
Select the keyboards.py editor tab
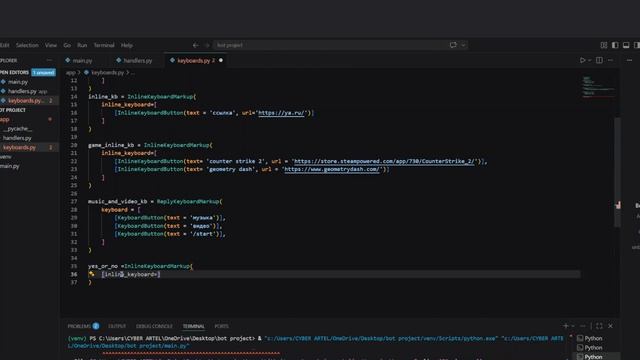click(x=196, y=60)
